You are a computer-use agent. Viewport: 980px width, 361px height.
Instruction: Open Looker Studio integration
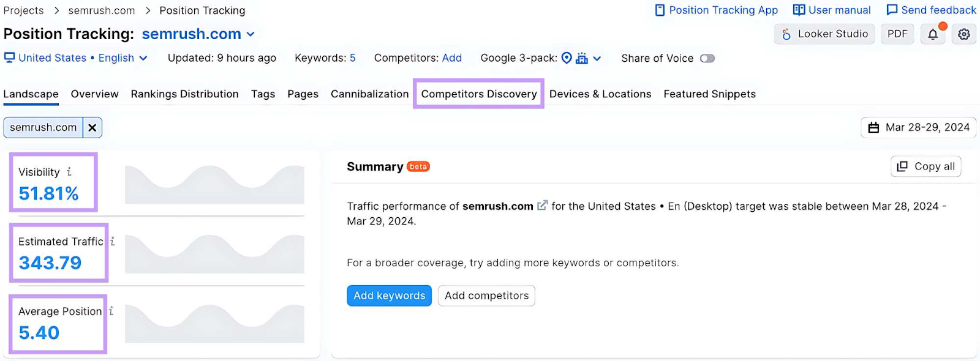[x=823, y=34]
